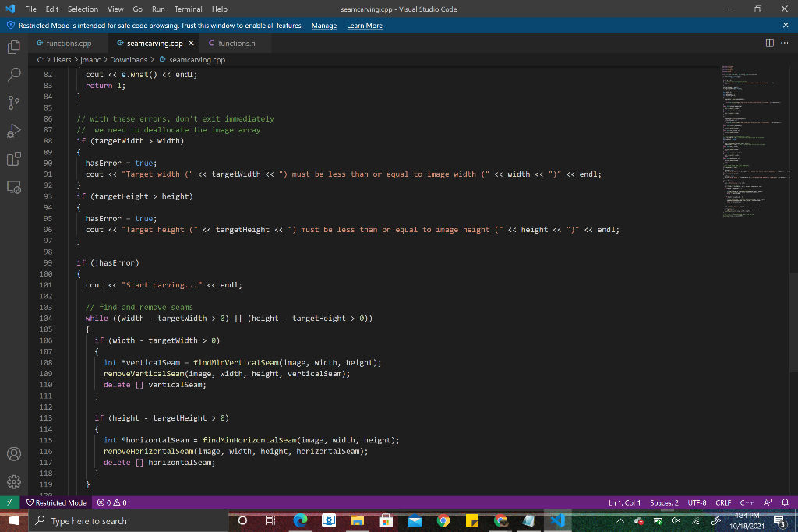Open the Explorer view in activity bar
Viewport: 798px width, 532px height.
click(14, 47)
